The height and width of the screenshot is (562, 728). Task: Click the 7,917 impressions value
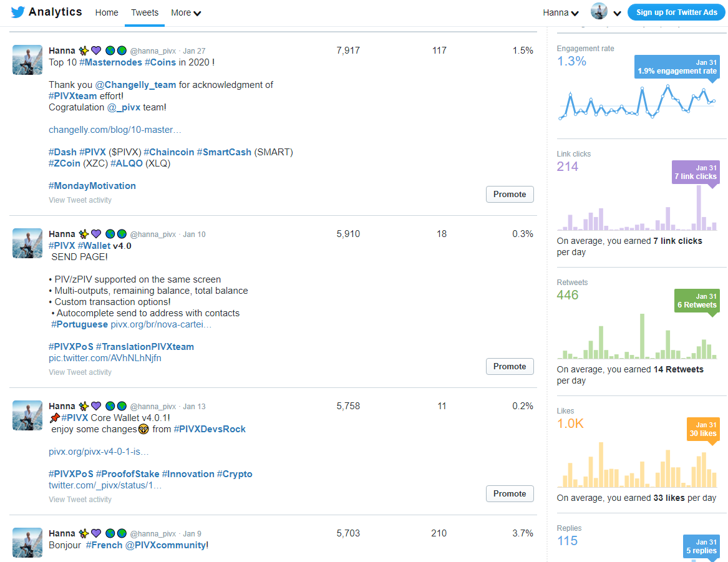[348, 51]
